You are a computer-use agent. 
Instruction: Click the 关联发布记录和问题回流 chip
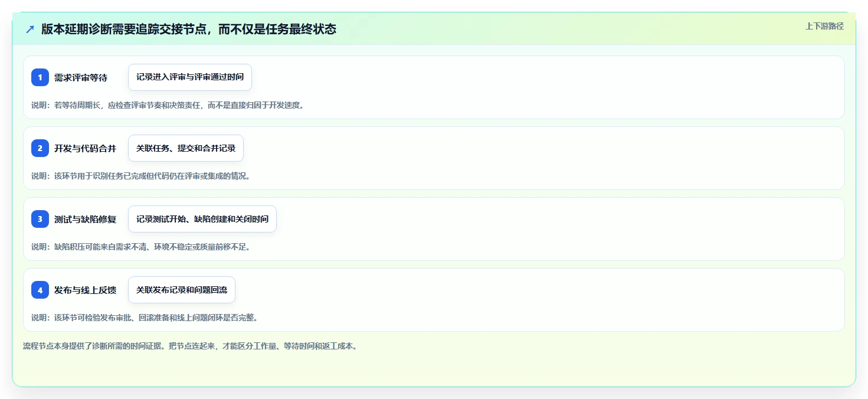tap(182, 290)
